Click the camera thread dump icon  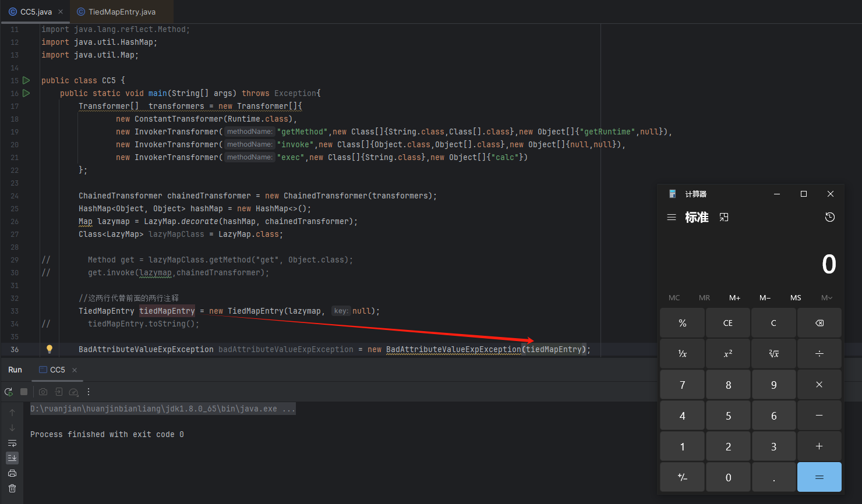(43, 392)
